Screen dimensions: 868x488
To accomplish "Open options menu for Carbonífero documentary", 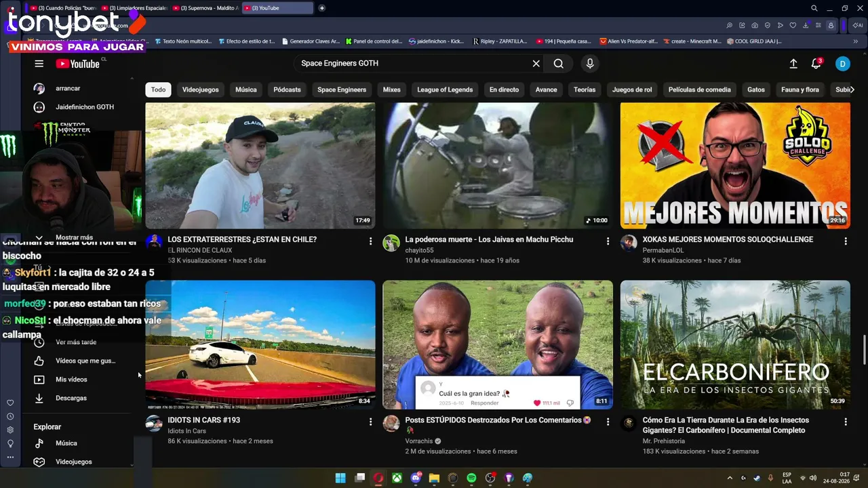I will [x=846, y=422].
